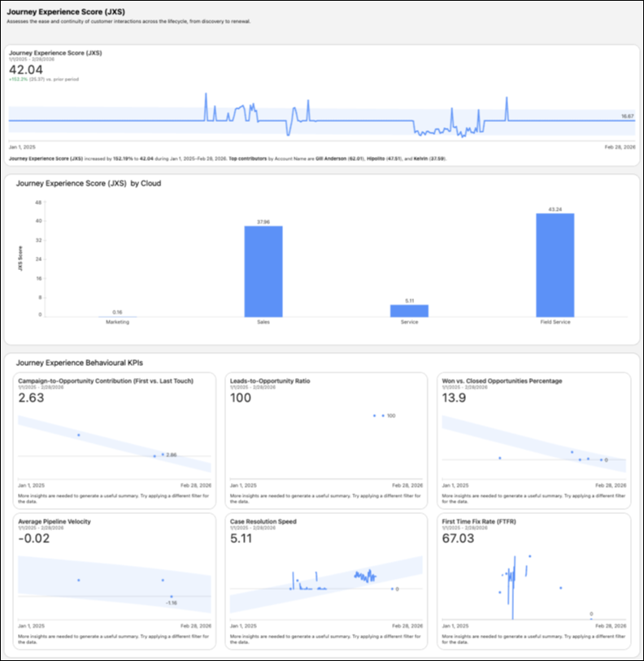This screenshot has height=661, width=644.
Task: Select the Field Service bar in the Cloud chart
Action: click(x=555, y=265)
